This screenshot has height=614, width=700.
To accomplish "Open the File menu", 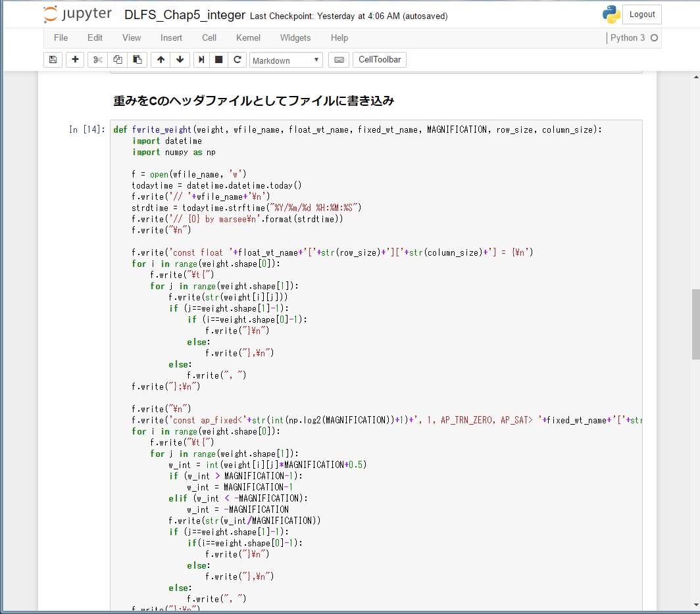I will [x=61, y=38].
